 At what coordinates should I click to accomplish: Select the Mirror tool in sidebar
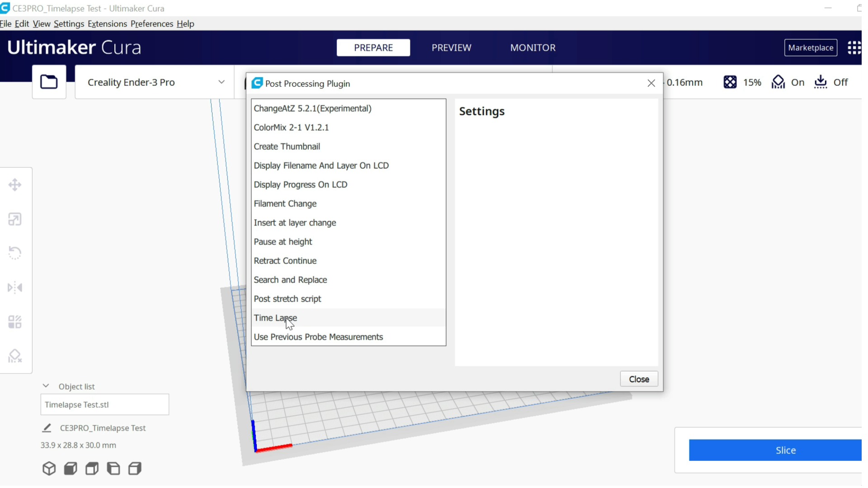point(15,287)
